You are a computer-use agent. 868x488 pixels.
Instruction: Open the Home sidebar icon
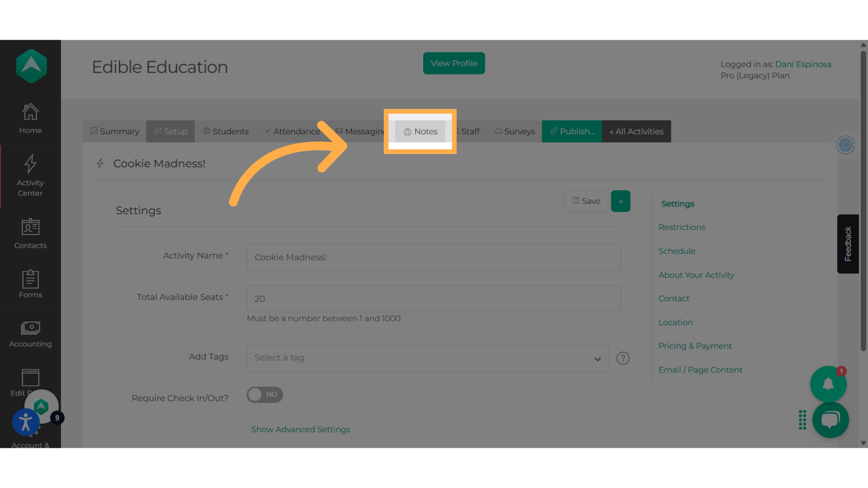click(x=30, y=118)
